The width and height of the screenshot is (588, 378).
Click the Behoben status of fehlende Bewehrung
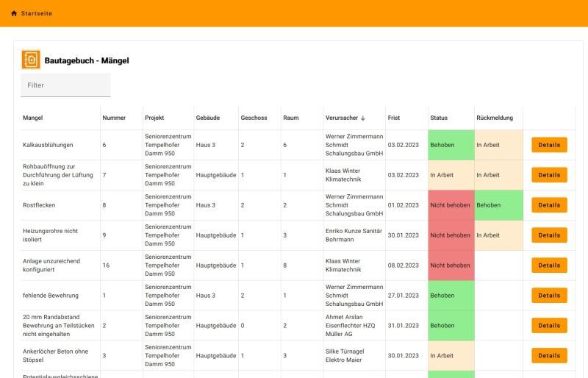point(451,296)
